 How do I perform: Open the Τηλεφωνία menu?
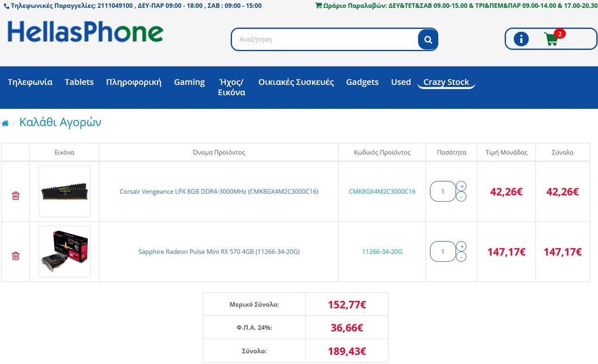pyautogui.click(x=30, y=82)
